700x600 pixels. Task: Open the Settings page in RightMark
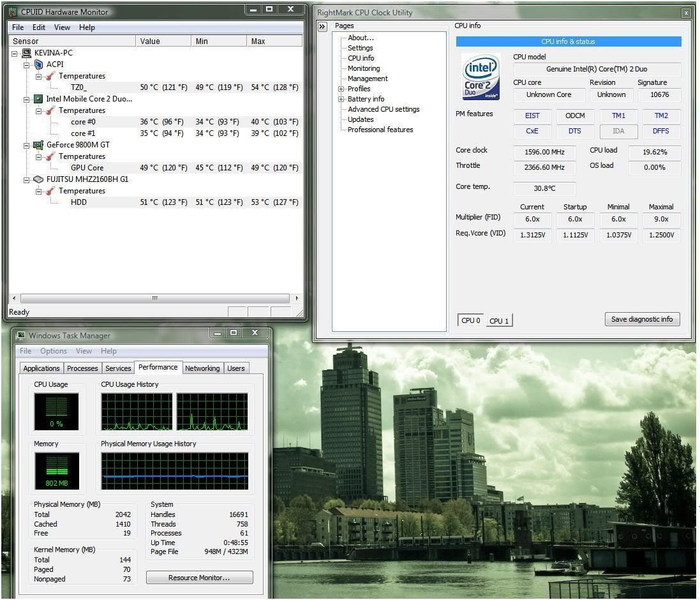pyautogui.click(x=361, y=48)
